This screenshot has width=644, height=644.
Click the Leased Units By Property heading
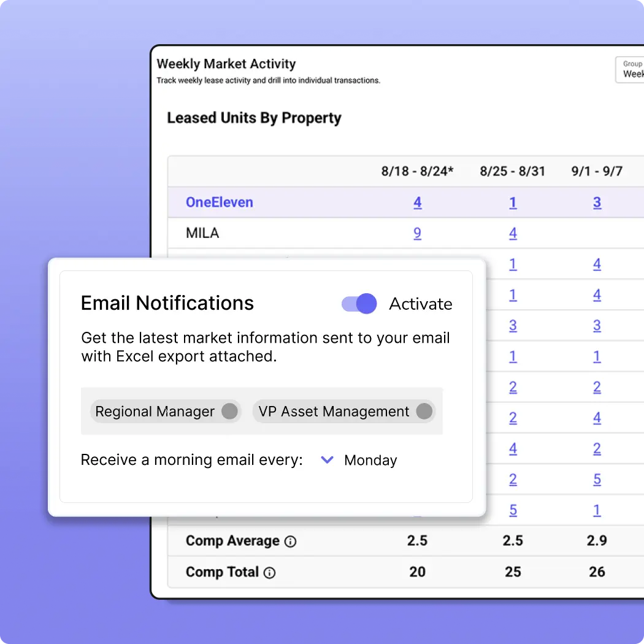pos(254,118)
